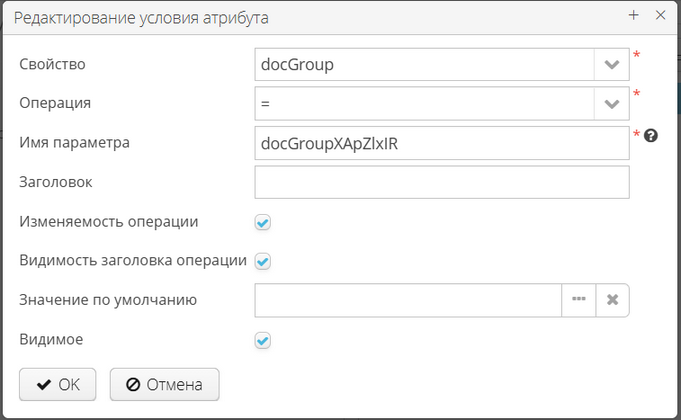Screen dimensions: 681x420
Task: Toggle the Видимое checkbox
Action: (263, 341)
